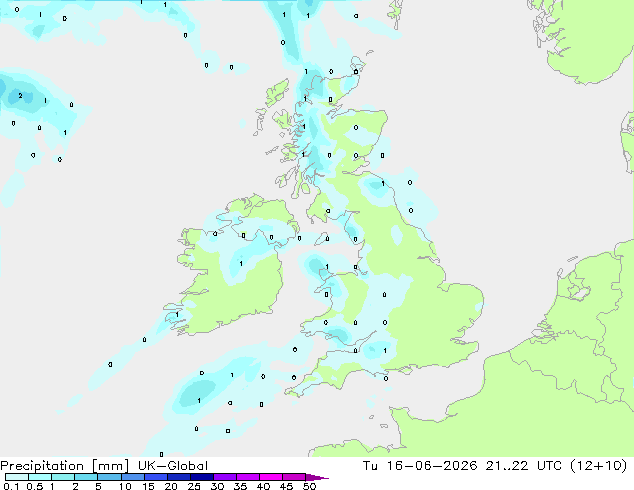Click the "21..22" forecast time
Screen dimensions: 634x490
point(506,466)
